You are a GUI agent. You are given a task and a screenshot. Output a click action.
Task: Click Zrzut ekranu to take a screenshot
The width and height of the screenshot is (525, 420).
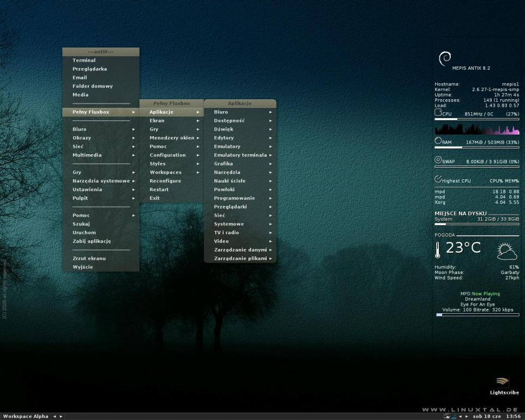pyautogui.click(x=89, y=258)
